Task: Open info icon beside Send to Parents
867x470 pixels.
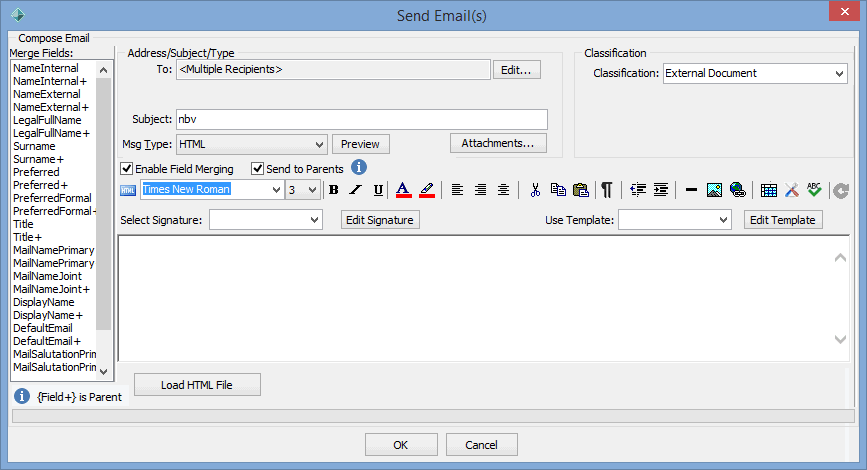Action: [x=359, y=167]
